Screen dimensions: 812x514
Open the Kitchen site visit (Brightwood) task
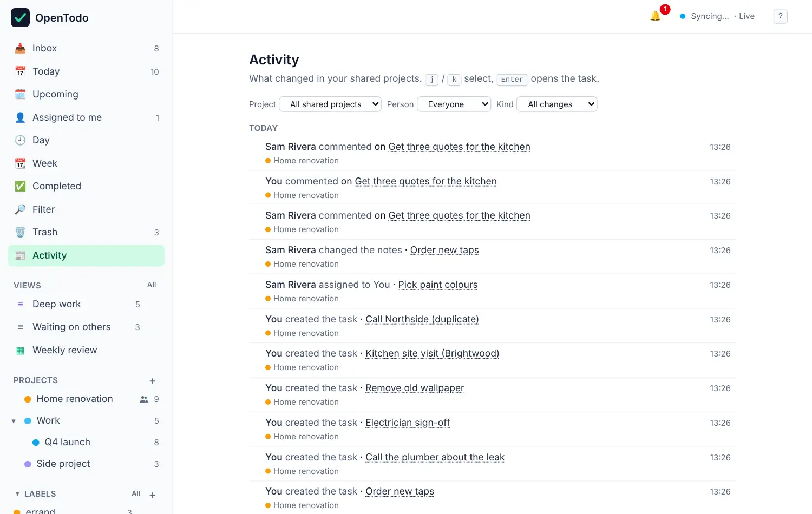coord(432,353)
